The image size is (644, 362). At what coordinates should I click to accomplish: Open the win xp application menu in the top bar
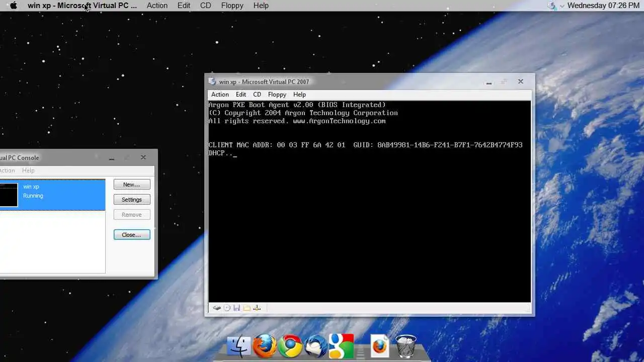82,6
